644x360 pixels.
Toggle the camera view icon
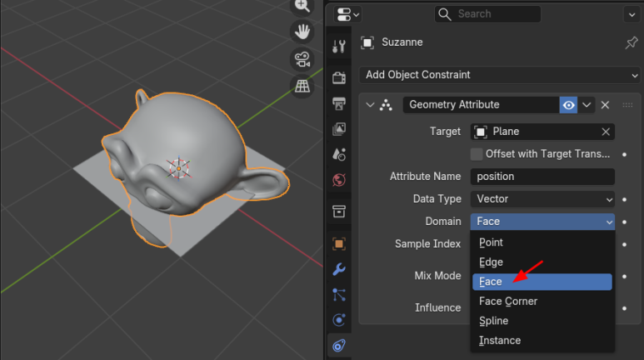pyautogui.click(x=302, y=59)
